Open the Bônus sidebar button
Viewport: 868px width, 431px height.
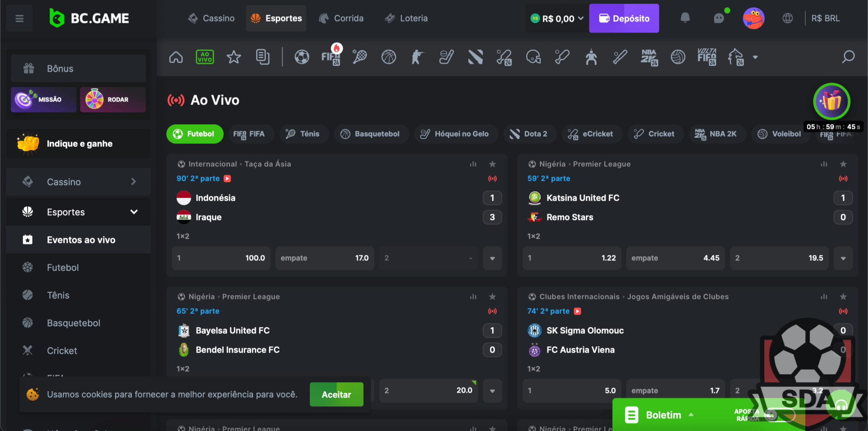point(78,68)
